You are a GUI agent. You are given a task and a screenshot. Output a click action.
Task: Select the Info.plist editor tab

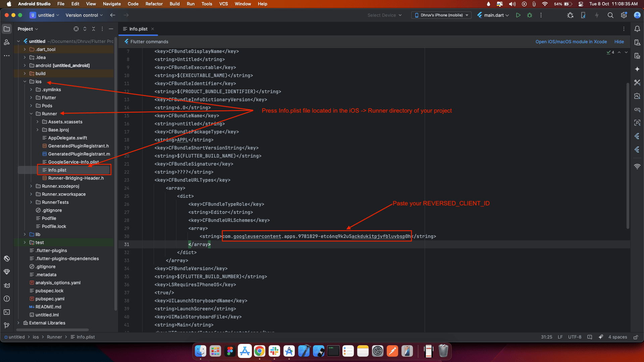[x=138, y=29]
